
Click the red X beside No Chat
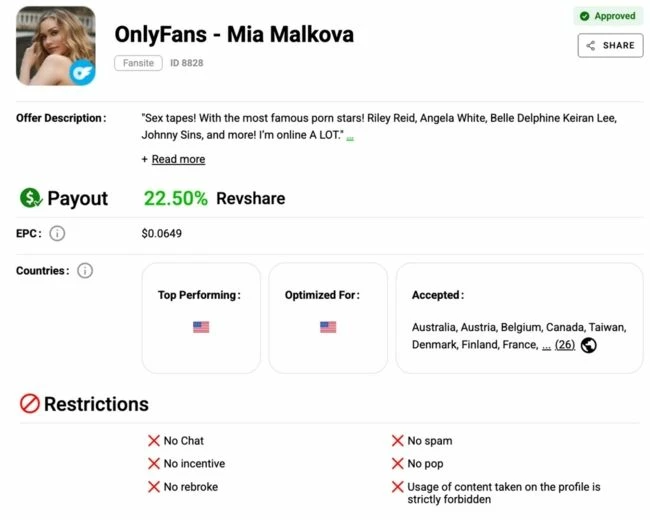(x=154, y=441)
